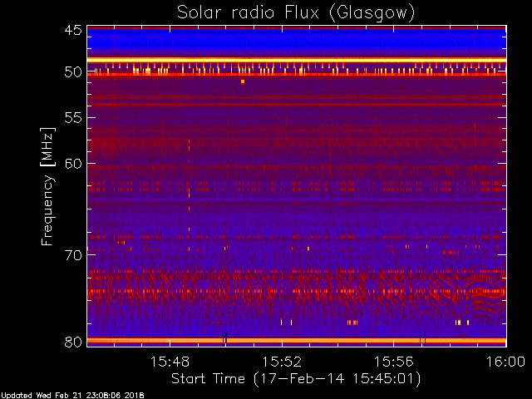
Task: Click the bright yellow band near 49 MHz
Action: tap(297, 60)
